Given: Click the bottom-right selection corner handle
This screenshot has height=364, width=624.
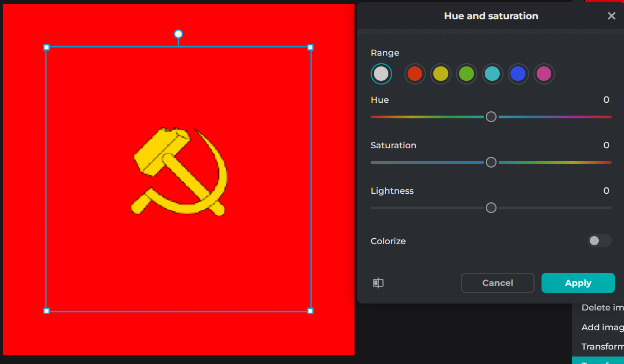Looking at the screenshot, I should click(x=310, y=311).
